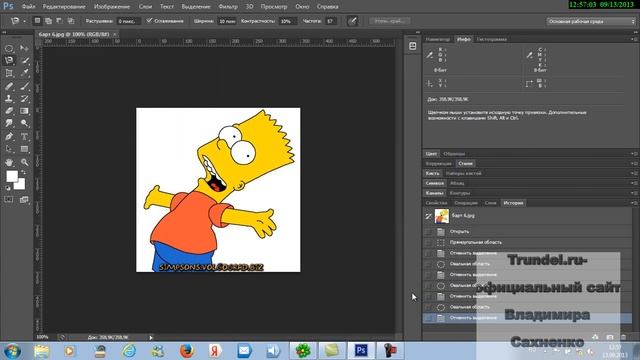Set history brush source on Открыть step
Image resolution: width=640 pixels, height=360 pixels.
[x=429, y=231]
